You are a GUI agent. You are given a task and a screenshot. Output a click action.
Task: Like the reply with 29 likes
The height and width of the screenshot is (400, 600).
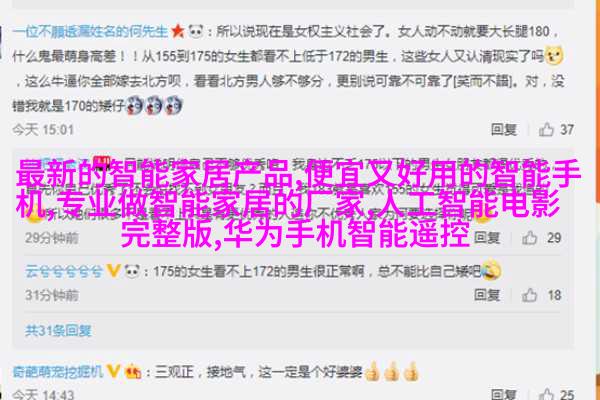530,238
